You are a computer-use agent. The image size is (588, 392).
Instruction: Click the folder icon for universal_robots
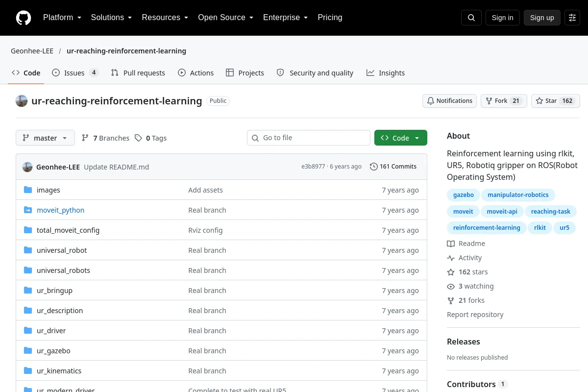pyautogui.click(x=28, y=270)
